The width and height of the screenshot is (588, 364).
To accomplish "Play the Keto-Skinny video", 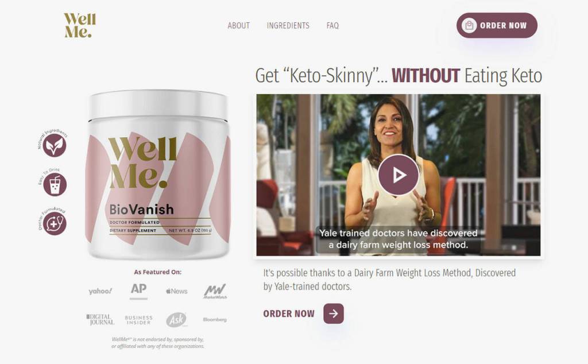I will click(399, 175).
